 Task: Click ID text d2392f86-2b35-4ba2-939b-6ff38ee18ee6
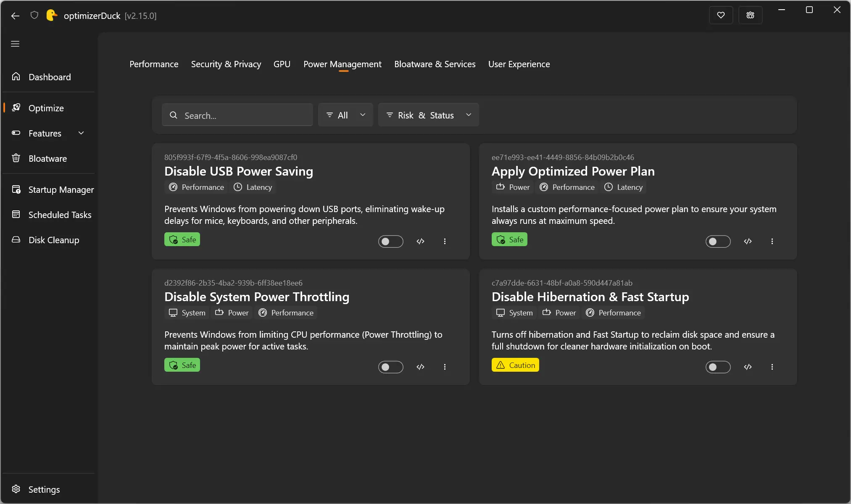pyautogui.click(x=233, y=283)
